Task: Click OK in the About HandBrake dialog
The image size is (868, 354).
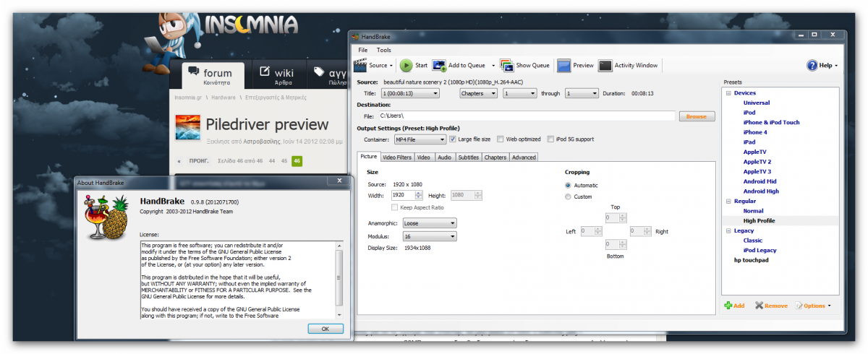Action: pos(325,329)
